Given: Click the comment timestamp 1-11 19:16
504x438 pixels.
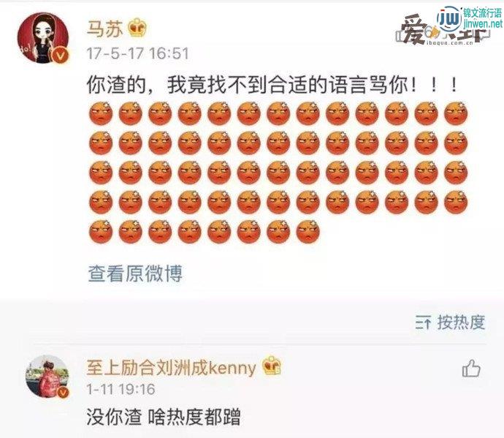Looking at the screenshot, I should pos(121,389).
